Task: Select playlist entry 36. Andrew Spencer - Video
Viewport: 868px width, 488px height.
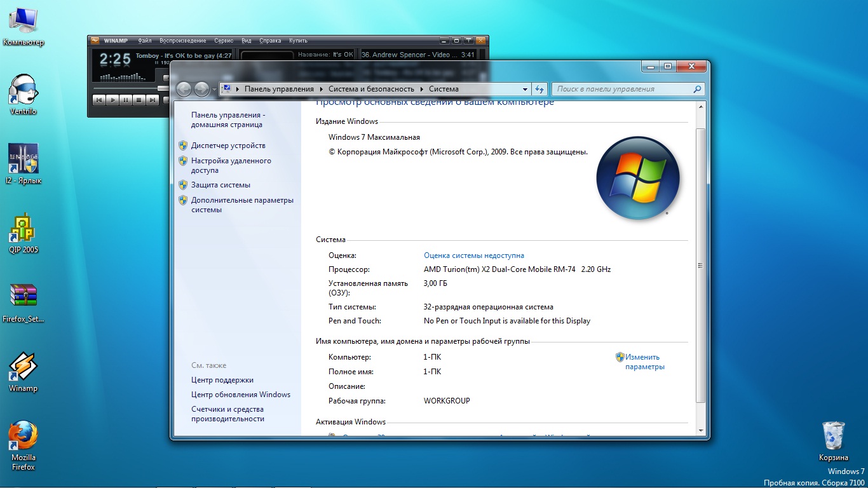Action: 418,55
